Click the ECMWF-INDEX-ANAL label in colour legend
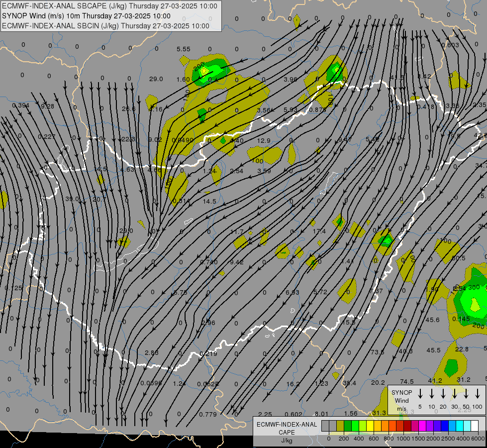The image size is (487, 448). 287,425
